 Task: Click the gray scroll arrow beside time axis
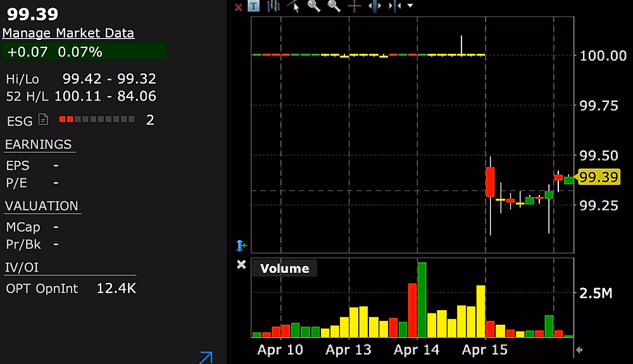click(578, 350)
